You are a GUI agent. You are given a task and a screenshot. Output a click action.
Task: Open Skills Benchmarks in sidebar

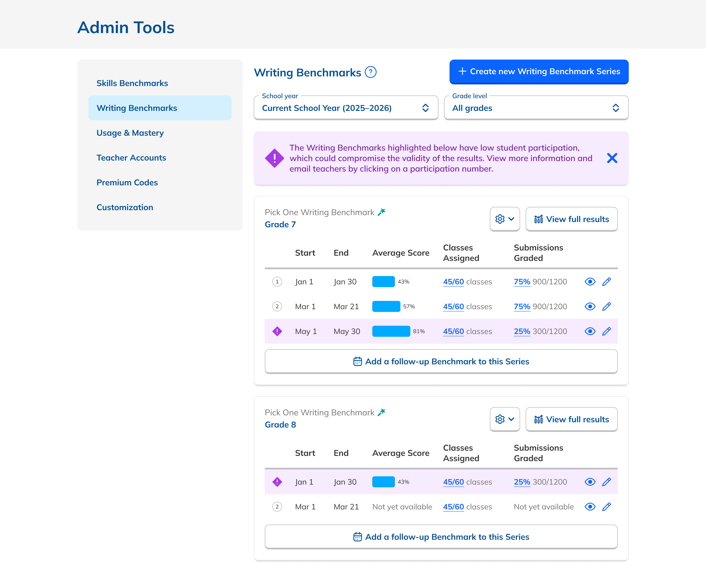(132, 83)
